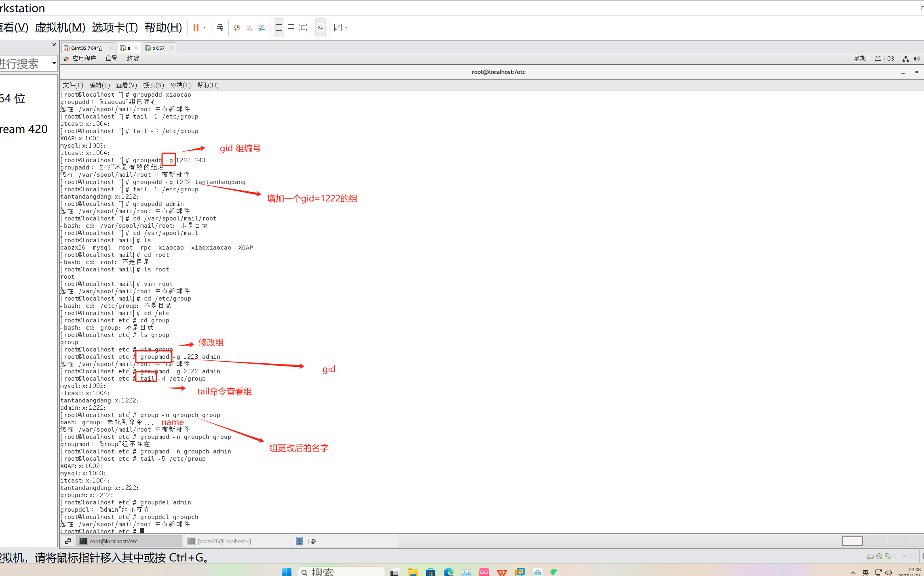The width and height of the screenshot is (924, 576).
Task: Toggle the library sidebar view
Action: coord(279,28)
